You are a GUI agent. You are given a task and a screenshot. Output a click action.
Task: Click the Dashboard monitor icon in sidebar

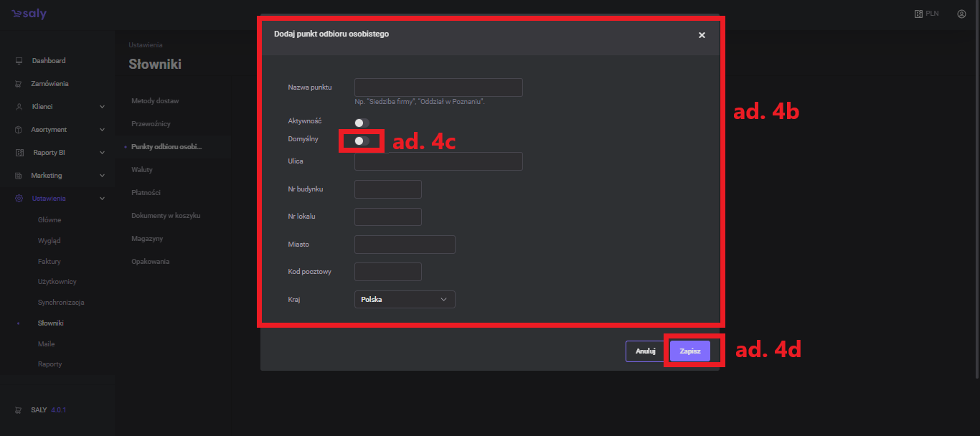[x=19, y=61]
